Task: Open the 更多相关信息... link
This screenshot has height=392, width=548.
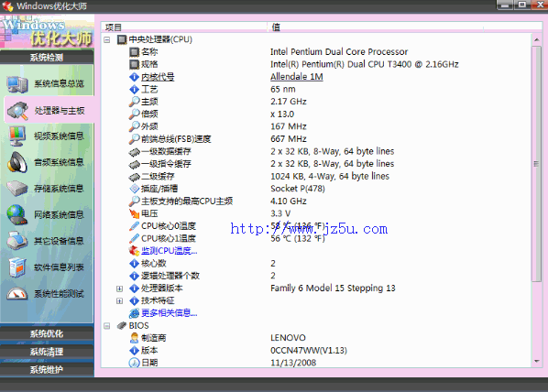Action: 170,313
